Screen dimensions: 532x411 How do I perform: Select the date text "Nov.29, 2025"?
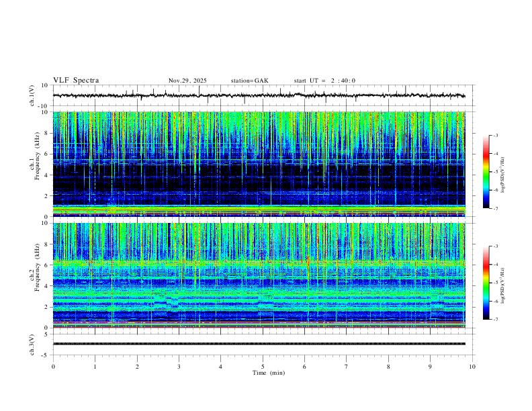tap(187, 81)
